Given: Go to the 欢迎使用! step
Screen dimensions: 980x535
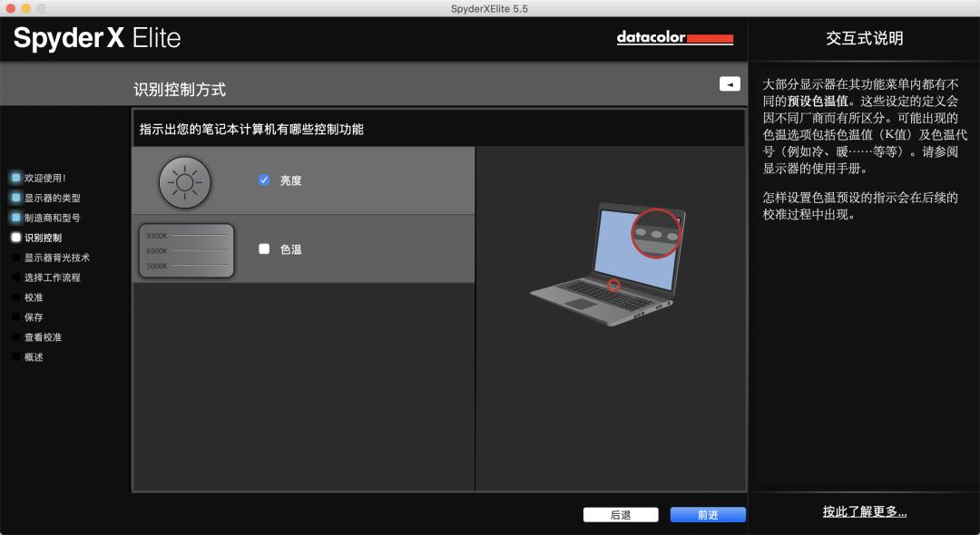Looking at the screenshot, I should coord(44,178).
